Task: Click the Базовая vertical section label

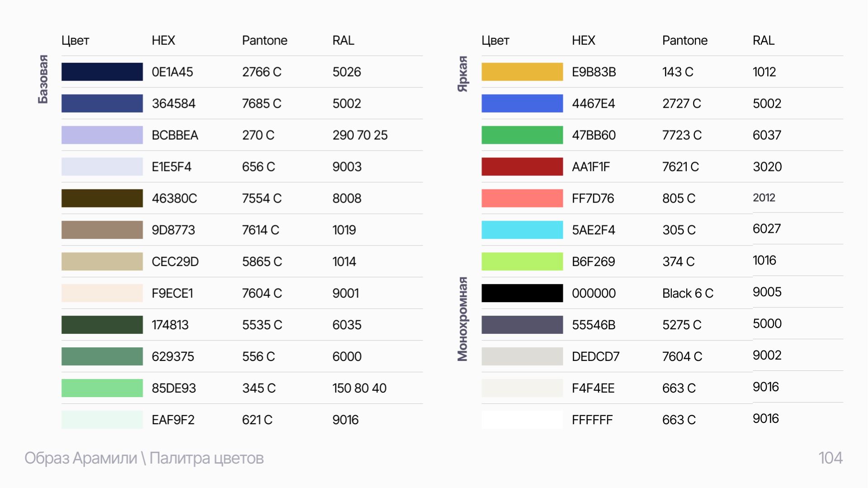Action: click(x=43, y=80)
